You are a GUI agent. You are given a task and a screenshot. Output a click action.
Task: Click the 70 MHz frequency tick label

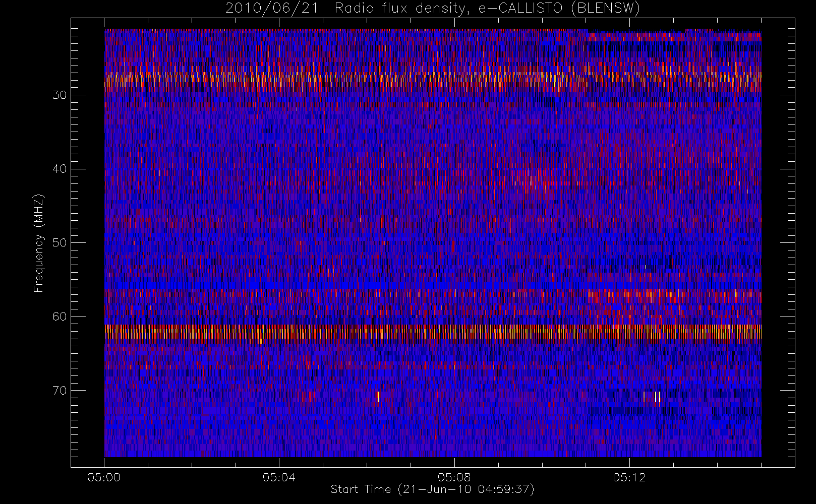coord(60,391)
